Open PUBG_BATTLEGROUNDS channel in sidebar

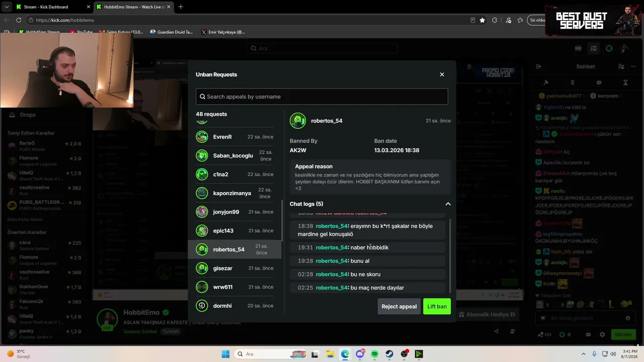[44, 205]
